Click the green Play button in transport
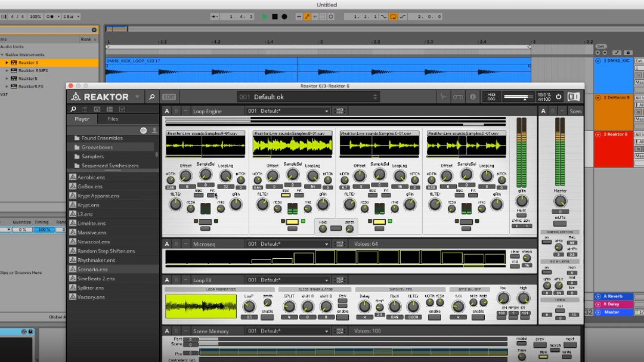 click(x=264, y=17)
